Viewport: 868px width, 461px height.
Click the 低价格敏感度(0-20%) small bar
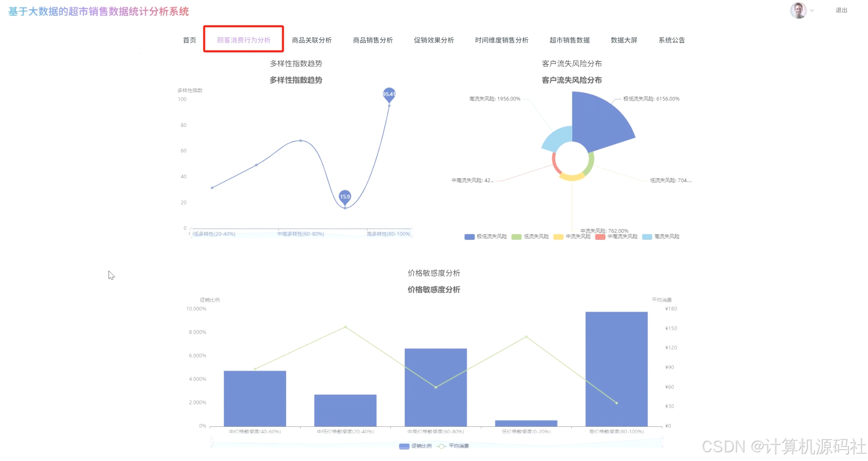[x=526, y=423]
